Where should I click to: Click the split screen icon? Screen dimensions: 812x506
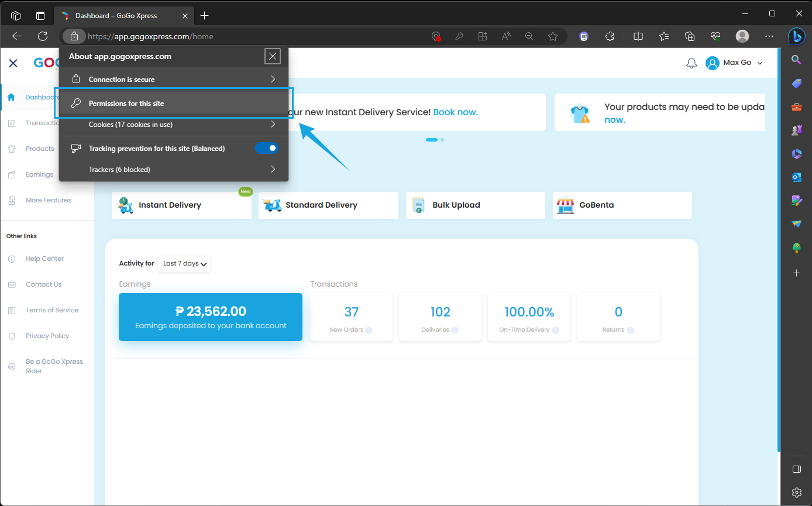click(638, 36)
